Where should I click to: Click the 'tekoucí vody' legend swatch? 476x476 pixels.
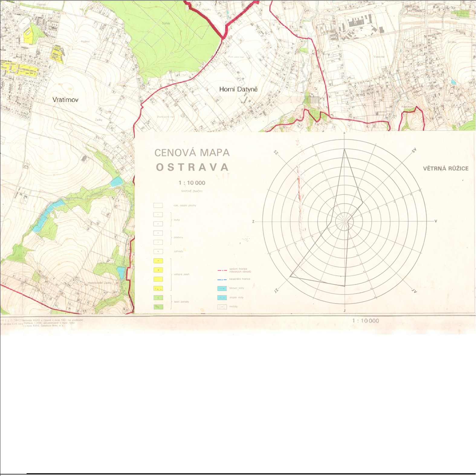(222, 288)
